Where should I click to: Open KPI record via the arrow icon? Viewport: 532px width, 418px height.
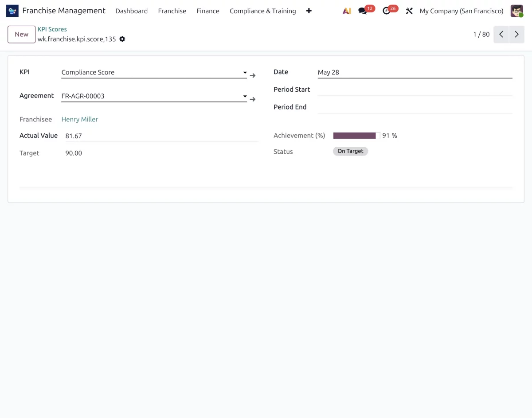pos(253,76)
